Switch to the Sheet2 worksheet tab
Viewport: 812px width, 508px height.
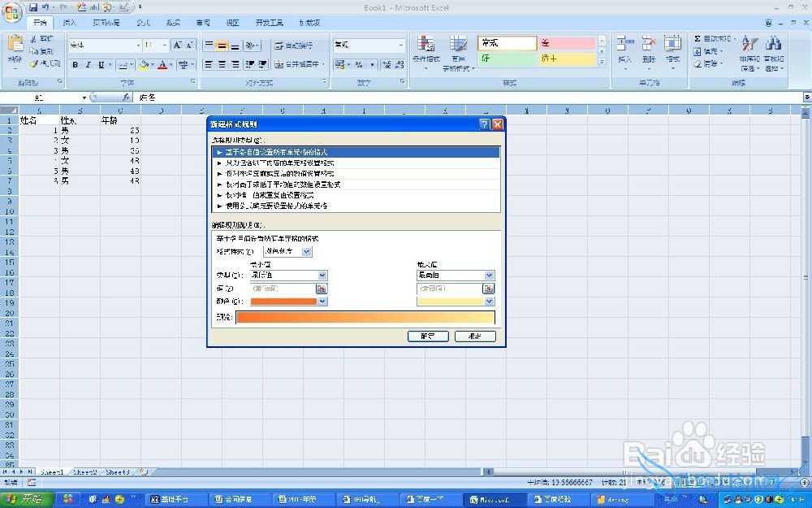click(85, 471)
